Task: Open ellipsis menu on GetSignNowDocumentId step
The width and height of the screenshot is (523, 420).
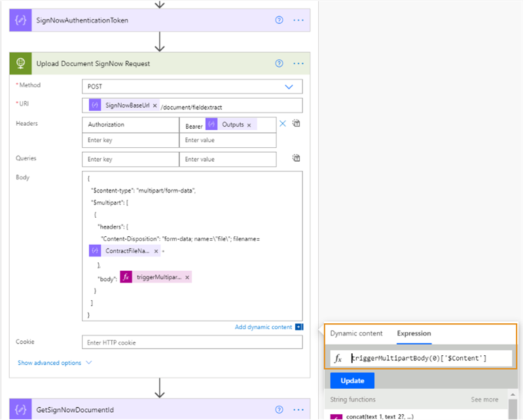Action: pos(299,410)
